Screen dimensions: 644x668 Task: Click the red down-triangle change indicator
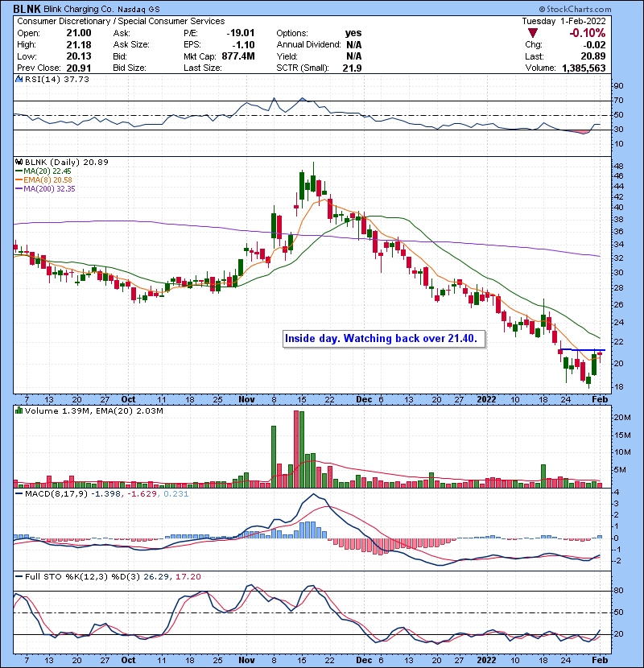click(x=533, y=33)
